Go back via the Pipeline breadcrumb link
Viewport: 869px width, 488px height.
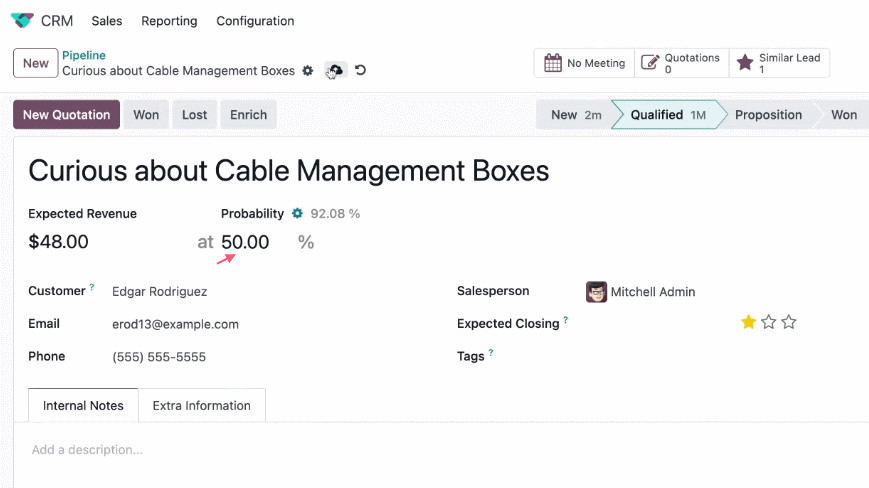pyautogui.click(x=84, y=55)
